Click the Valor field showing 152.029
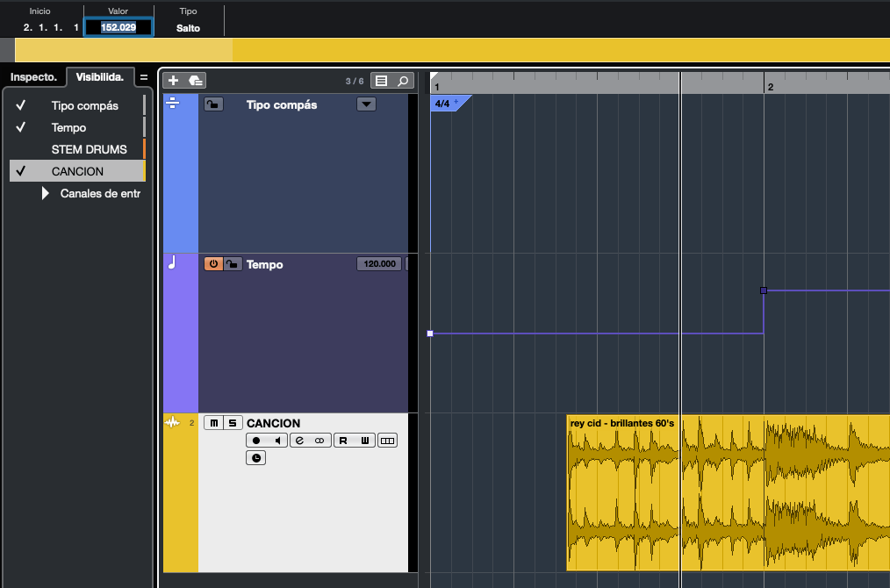The image size is (890, 588). [x=118, y=28]
